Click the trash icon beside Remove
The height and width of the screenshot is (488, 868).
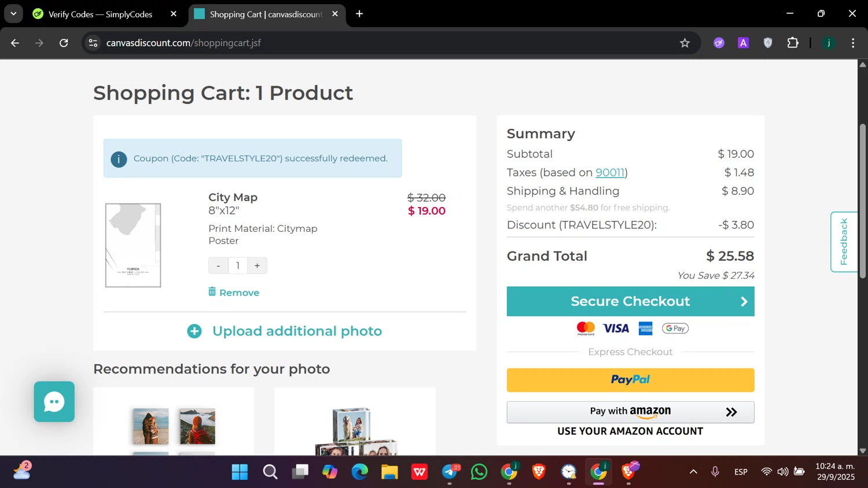click(x=212, y=291)
